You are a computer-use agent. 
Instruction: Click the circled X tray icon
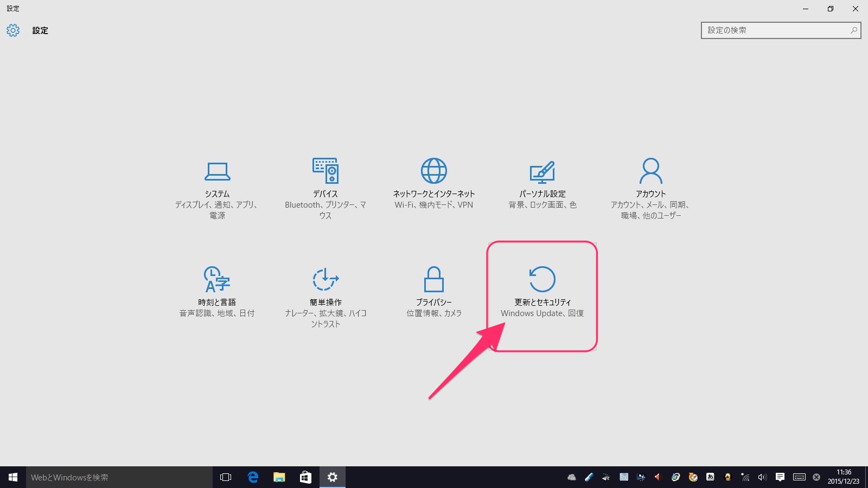pos(816,477)
